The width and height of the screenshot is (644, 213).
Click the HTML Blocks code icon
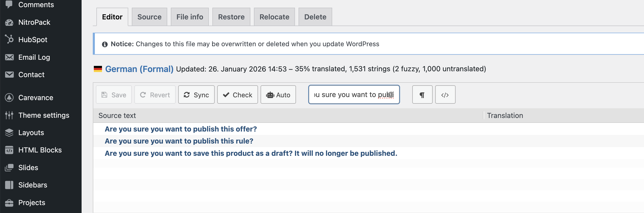pyautogui.click(x=9, y=150)
